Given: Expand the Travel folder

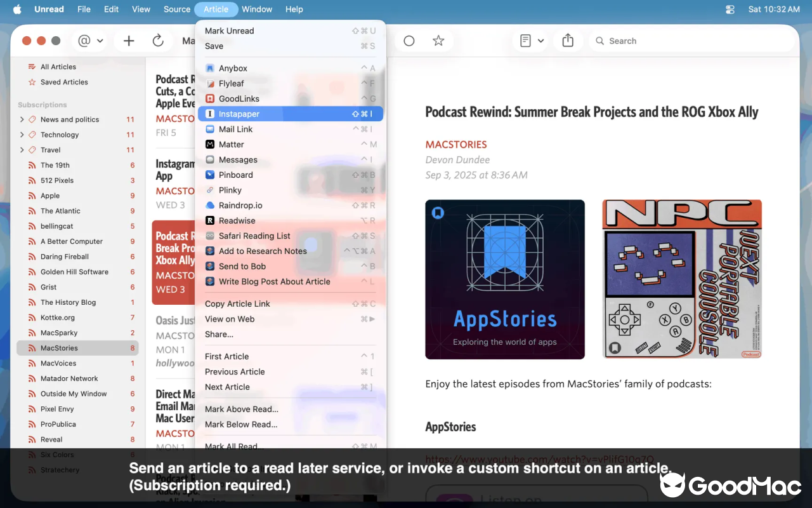Looking at the screenshot, I should (x=22, y=150).
